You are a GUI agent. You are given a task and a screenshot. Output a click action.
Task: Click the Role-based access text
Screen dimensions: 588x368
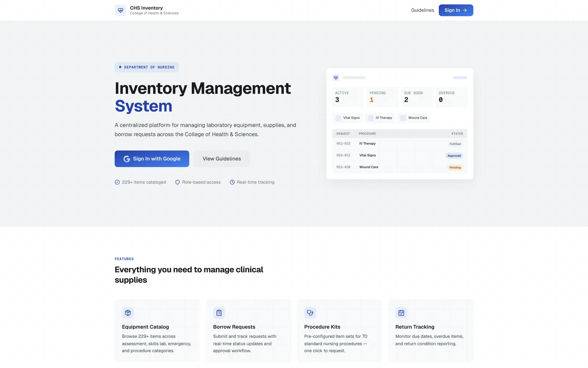pyautogui.click(x=201, y=182)
